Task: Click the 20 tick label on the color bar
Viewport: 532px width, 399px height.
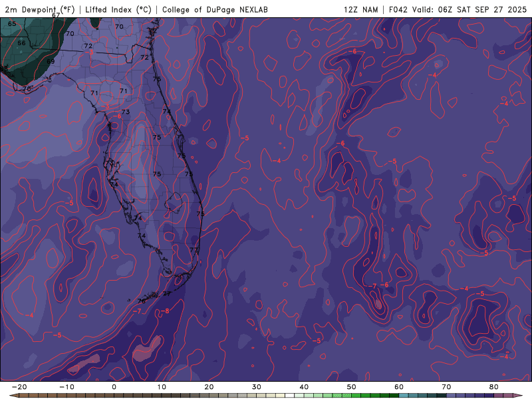Action: click(209, 387)
